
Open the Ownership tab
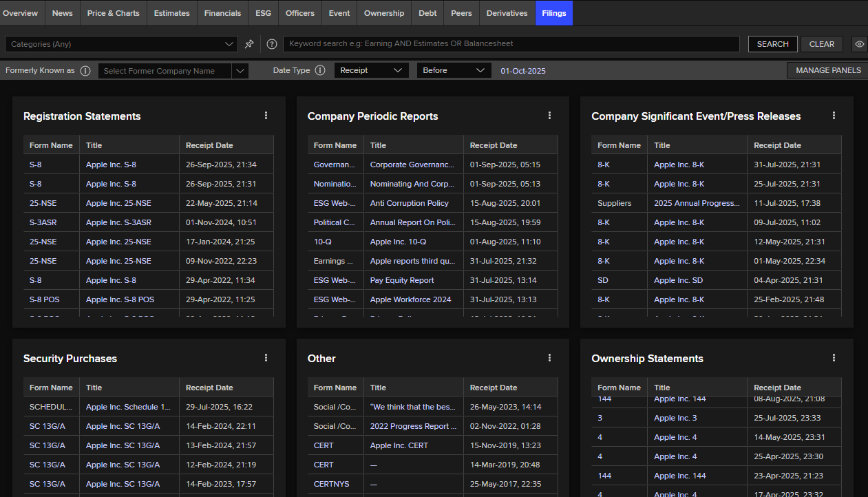383,13
